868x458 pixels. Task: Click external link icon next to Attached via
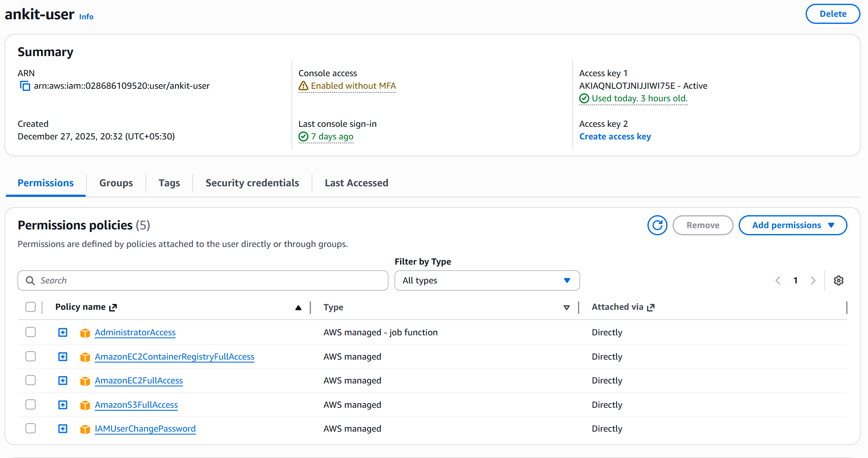[651, 308]
